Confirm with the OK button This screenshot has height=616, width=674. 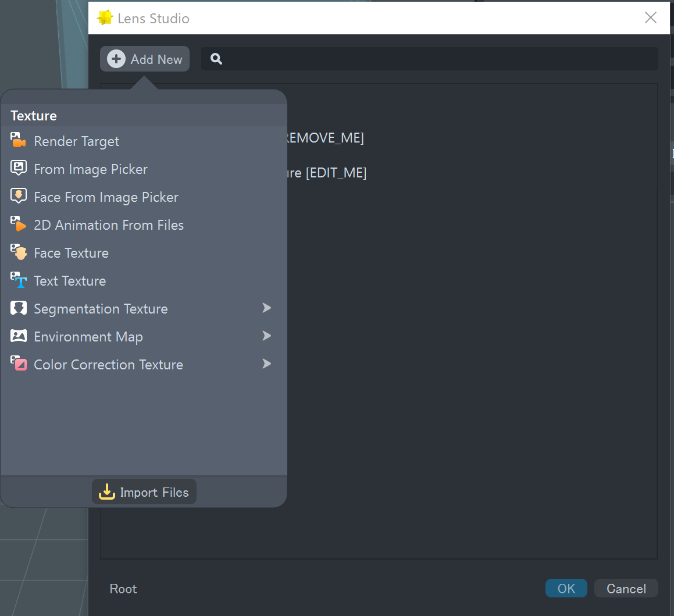pyautogui.click(x=566, y=589)
